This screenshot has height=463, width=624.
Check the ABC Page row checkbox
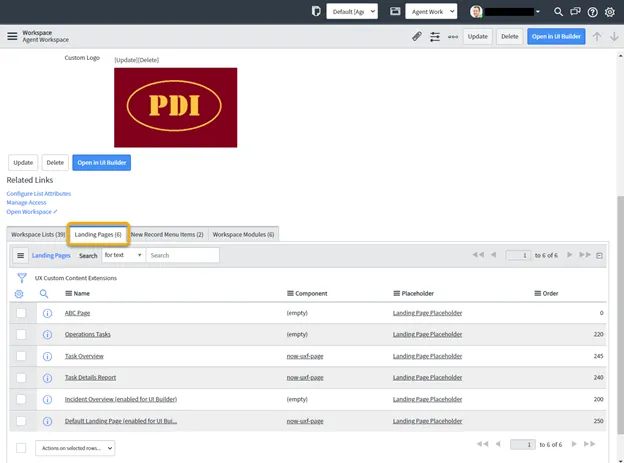[x=21, y=313]
